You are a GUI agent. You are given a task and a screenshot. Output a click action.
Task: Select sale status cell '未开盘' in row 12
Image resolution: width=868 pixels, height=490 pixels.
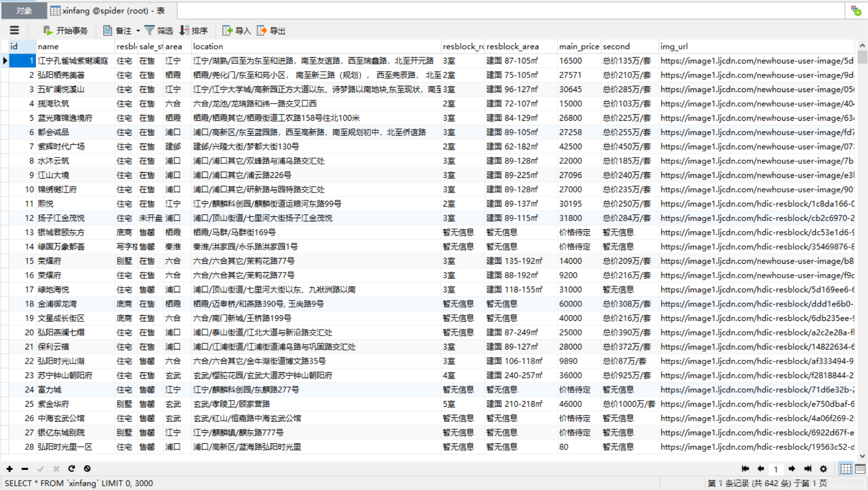151,218
